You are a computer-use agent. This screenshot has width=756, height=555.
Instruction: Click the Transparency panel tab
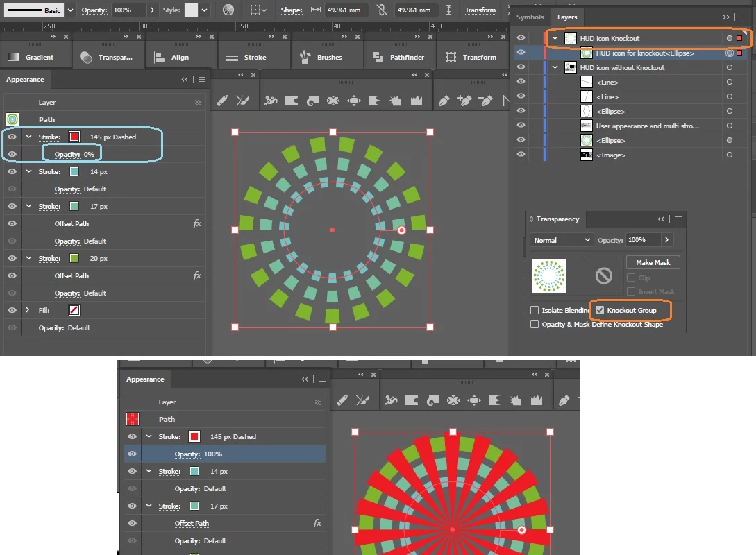[x=557, y=219]
